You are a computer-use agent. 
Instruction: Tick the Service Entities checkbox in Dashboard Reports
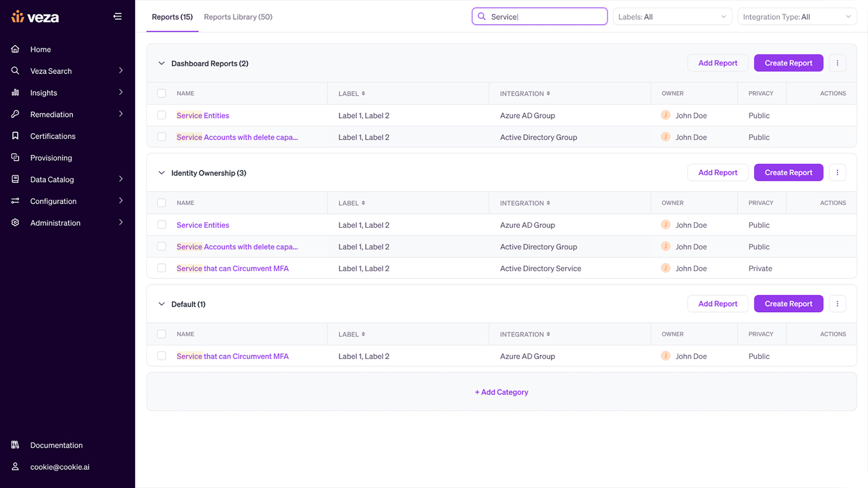162,115
